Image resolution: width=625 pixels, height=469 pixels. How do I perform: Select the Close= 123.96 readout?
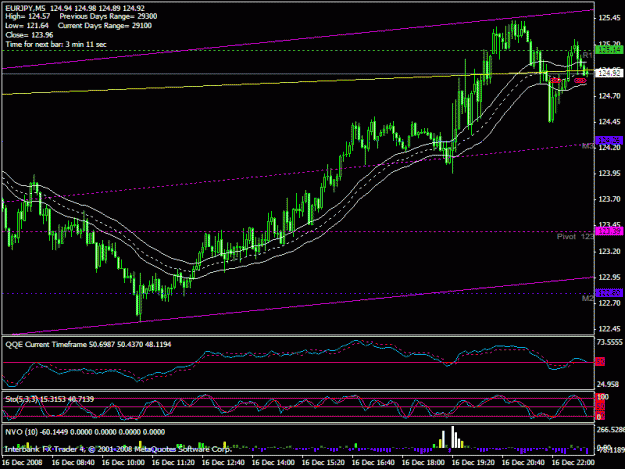(29, 35)
